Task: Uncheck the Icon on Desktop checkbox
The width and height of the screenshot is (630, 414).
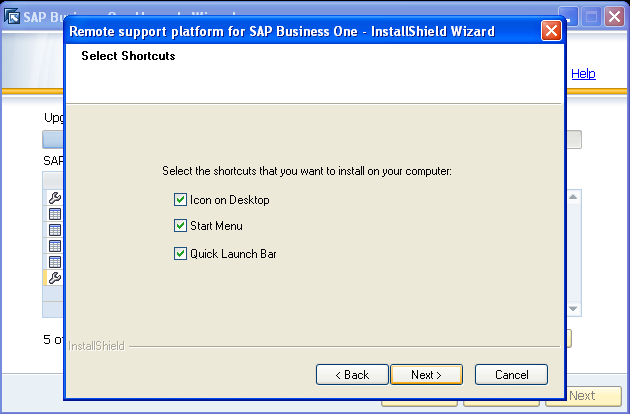Action: click(181, 200)
